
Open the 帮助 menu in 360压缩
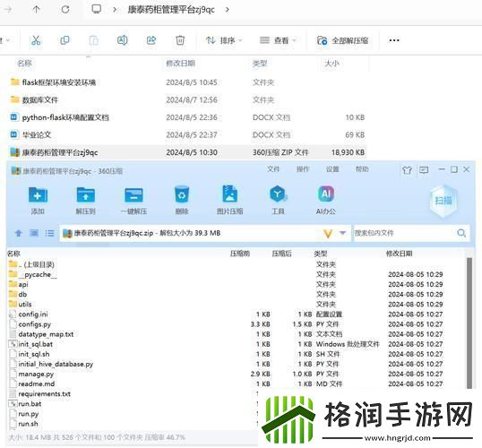coord(362,169)
